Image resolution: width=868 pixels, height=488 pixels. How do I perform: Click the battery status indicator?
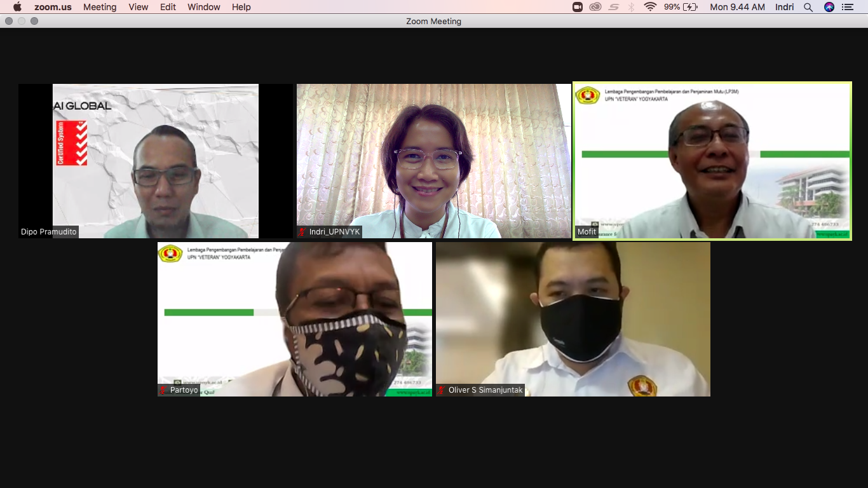(690, 7)
